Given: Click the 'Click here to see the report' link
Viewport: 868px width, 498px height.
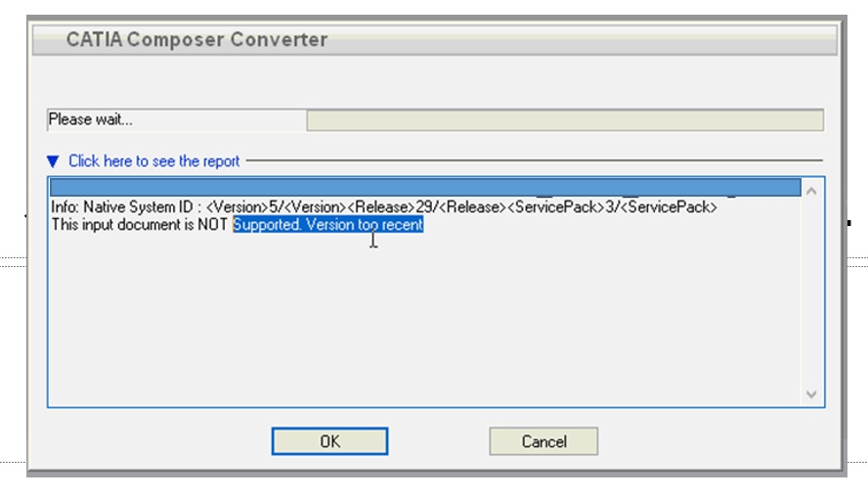Looking at the screenshot, I should tap(153, 160).
